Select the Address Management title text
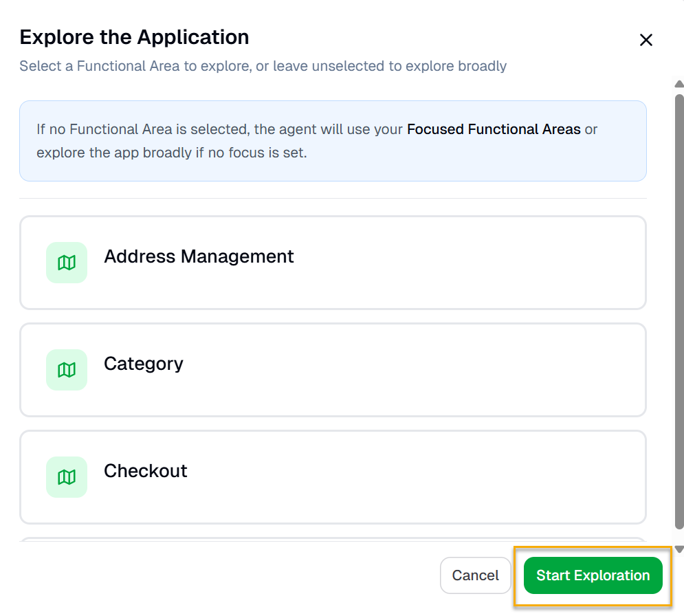Viewport: 684px width, 616px height. pos(199,256)
